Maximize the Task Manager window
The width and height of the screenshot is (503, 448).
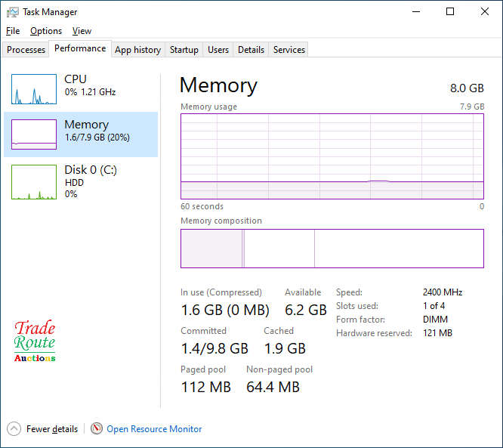click(450, 12)
